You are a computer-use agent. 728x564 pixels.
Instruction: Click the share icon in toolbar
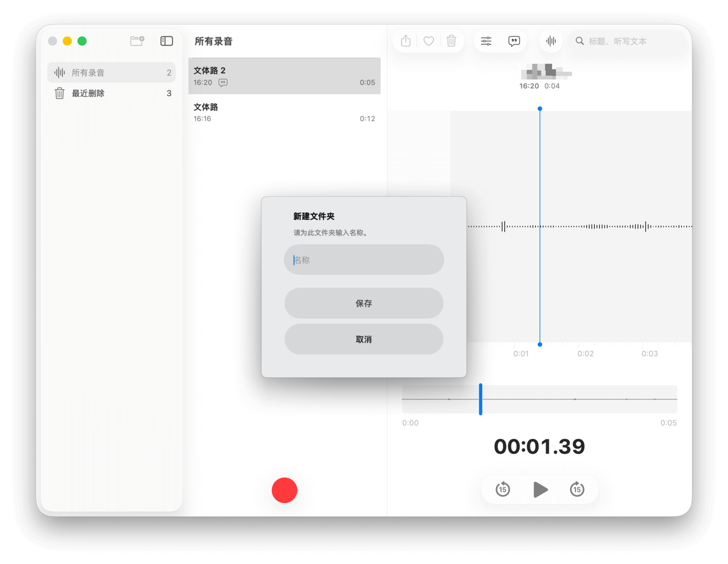[406, 41]
